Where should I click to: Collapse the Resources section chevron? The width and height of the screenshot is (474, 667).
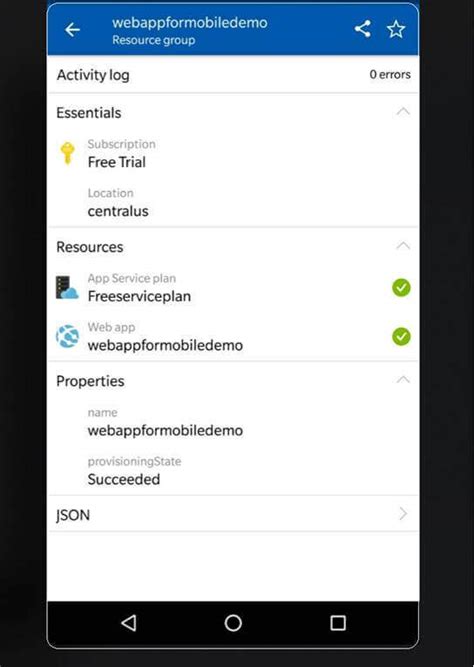coord(403,246)
